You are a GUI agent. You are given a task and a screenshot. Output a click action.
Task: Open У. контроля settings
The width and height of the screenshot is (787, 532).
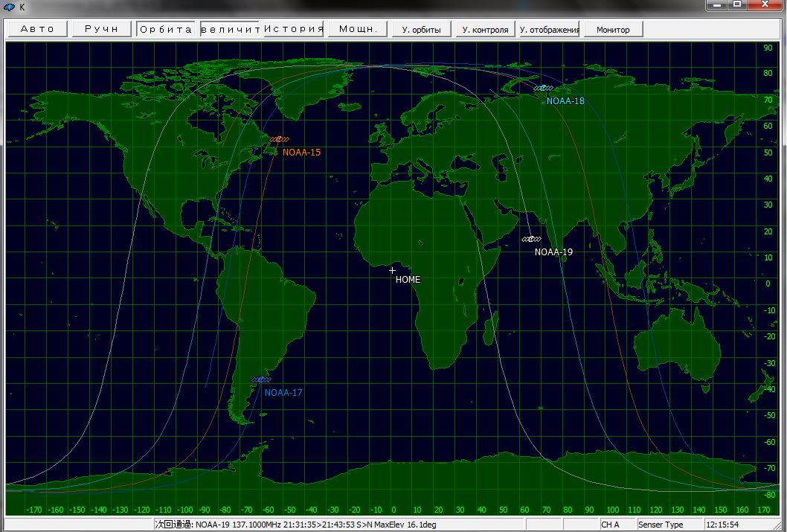[x=485, y=29]
